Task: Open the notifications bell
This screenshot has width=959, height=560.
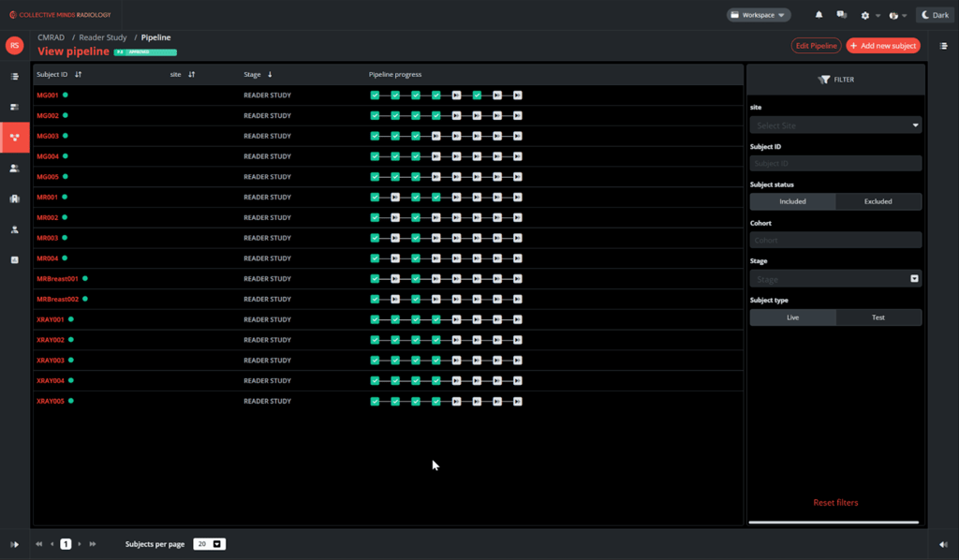Action: (819, 15)
